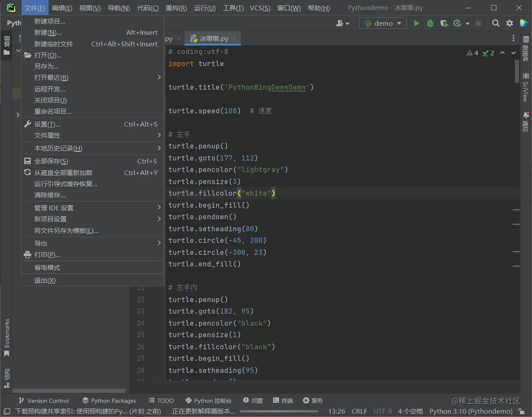
Task: Click the stop process icon
Action: 478,23
